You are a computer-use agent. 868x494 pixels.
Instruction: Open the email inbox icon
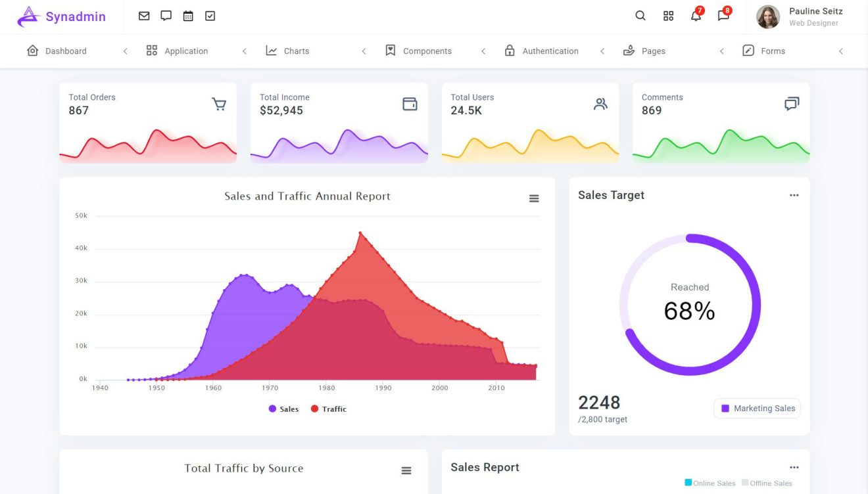click(x=144, y=15)
